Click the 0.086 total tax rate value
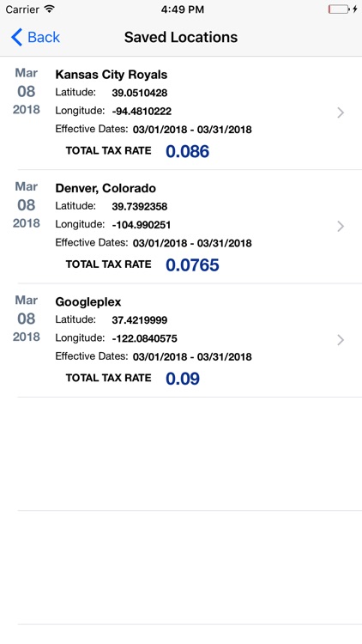This screenshot has width=362, height=644. pyautogui.click(x=187, y=151)
